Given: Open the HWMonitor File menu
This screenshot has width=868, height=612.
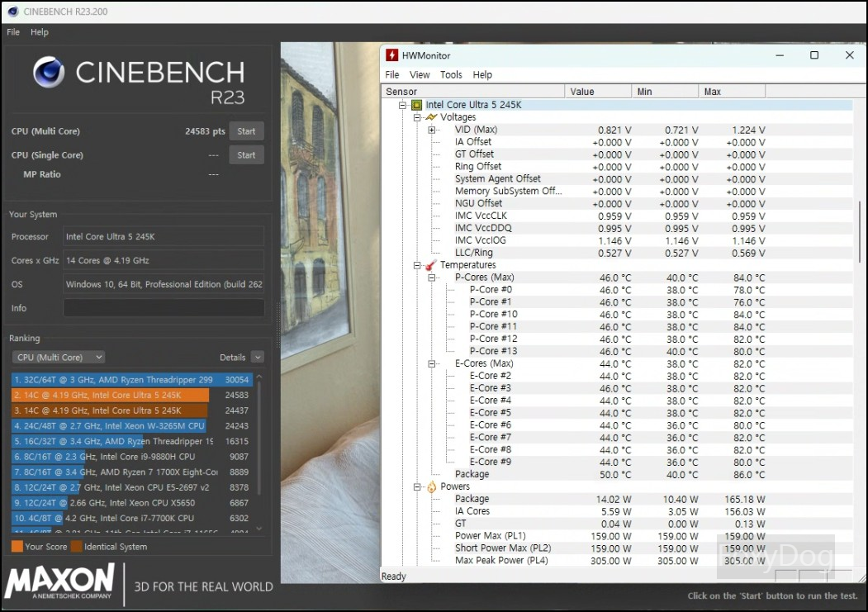Looking at the screenshot, I should 392,74.
